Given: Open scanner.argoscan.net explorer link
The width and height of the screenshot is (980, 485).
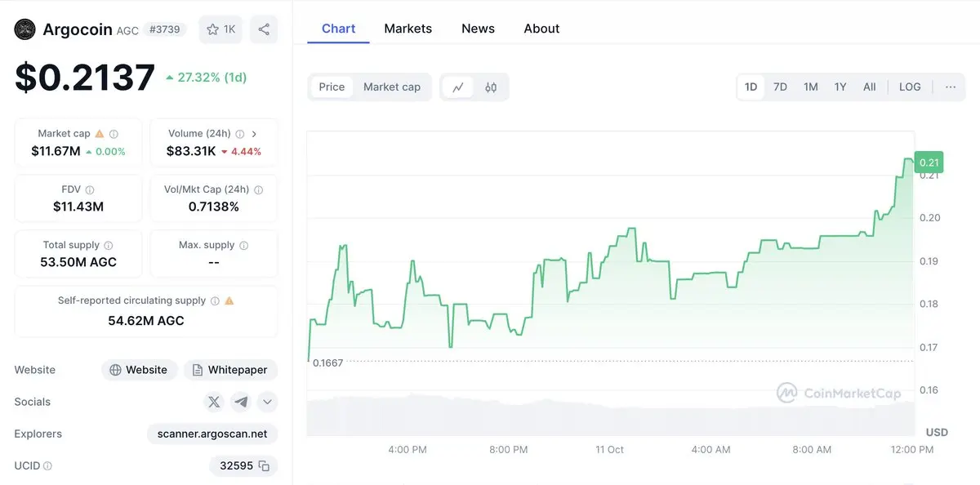Looking at the screenshot, I should coord(212,434).
